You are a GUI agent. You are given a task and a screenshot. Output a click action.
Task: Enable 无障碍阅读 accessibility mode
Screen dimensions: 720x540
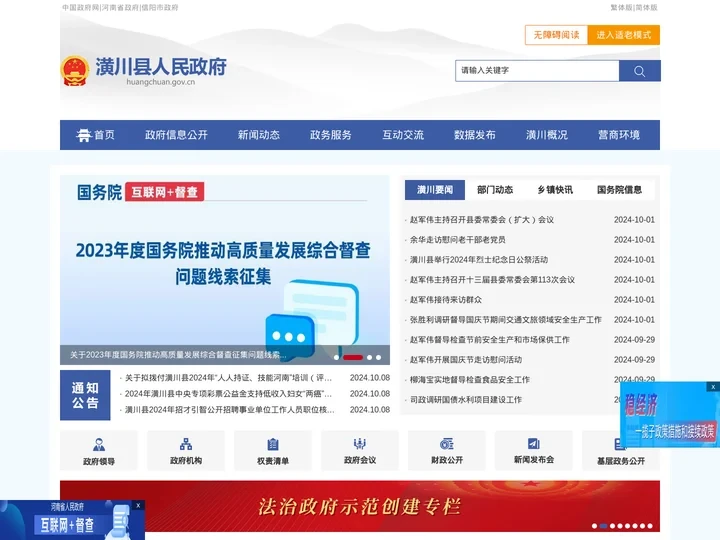click(556, 35)
